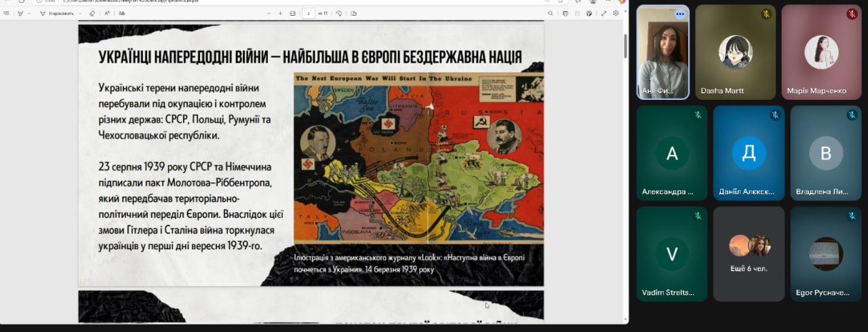Screen dimensions: 868x332
Task: Expand the highlighter tool dropdown arrow
Action: coord(29,13)
